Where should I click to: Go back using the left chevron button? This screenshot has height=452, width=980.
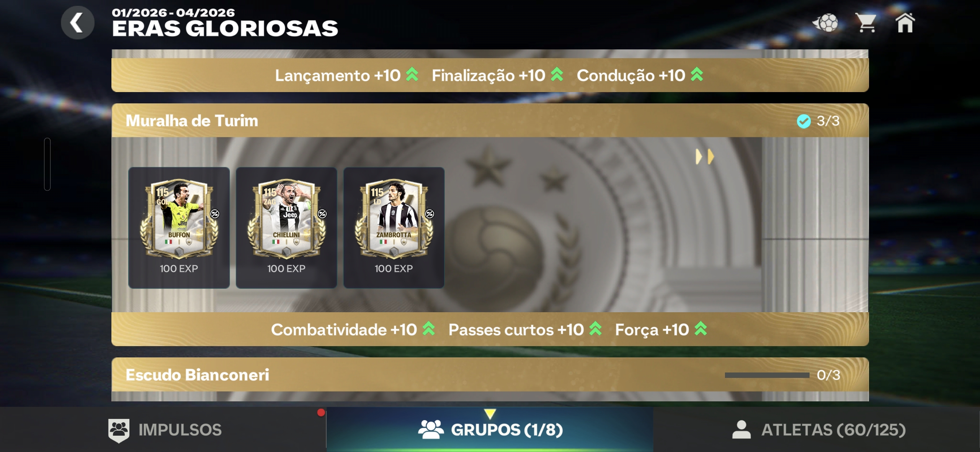[x=77, y=23]
